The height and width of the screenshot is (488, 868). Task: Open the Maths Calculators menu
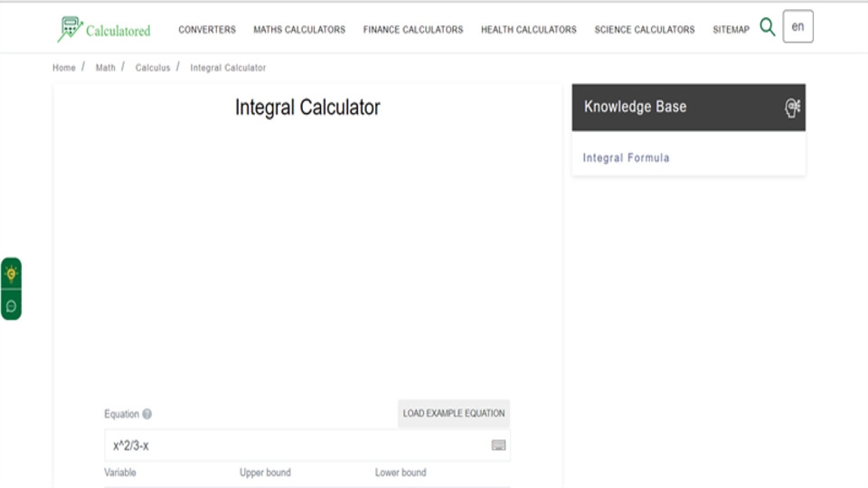point(299,29)
